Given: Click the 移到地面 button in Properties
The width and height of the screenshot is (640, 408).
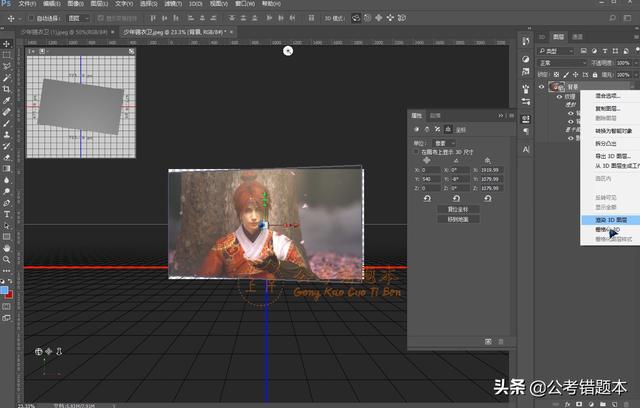Looking at the screenshot, I should pos(458,220).
